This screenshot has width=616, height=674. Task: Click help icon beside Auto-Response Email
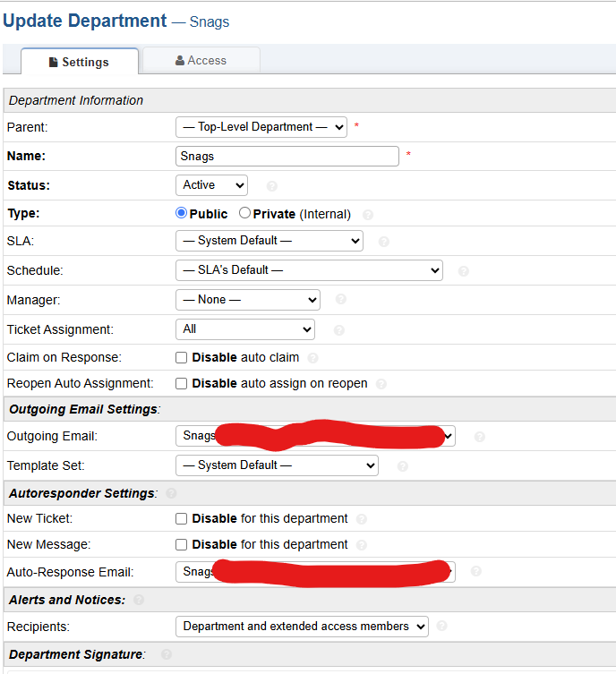pos(476,571)
